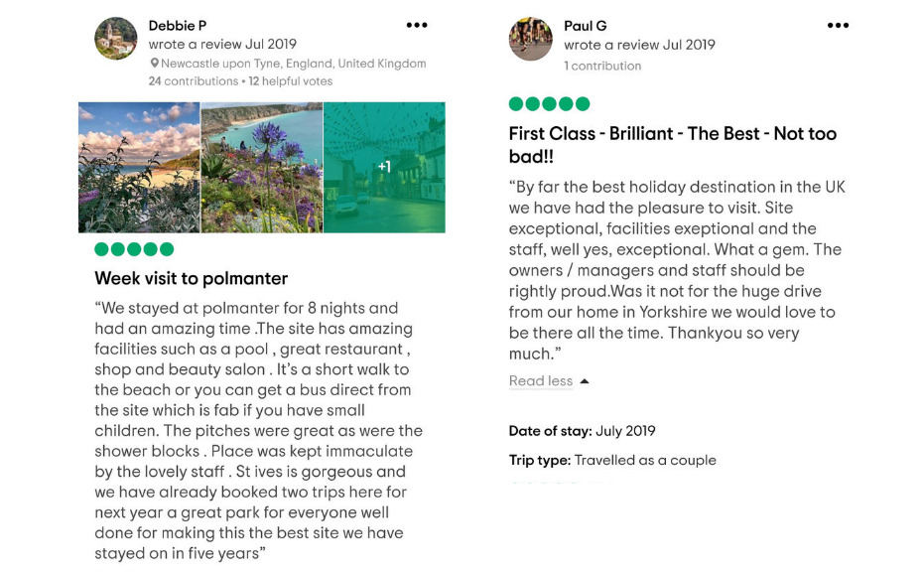Open Paul G's profile name link
The height and width of the screenshot is (572, 924).
click(586, 26)
